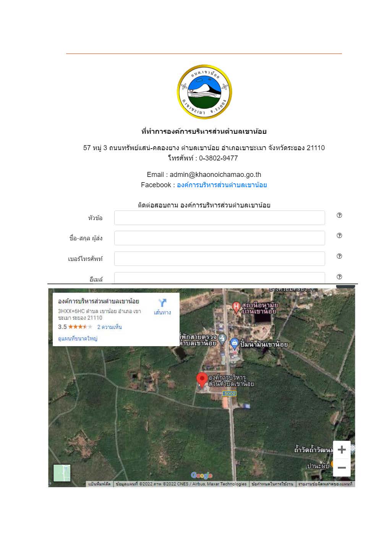Open ข้อกำหนดในการใช้งาน terms link
The image size is (392, 554).
(272, 484)
